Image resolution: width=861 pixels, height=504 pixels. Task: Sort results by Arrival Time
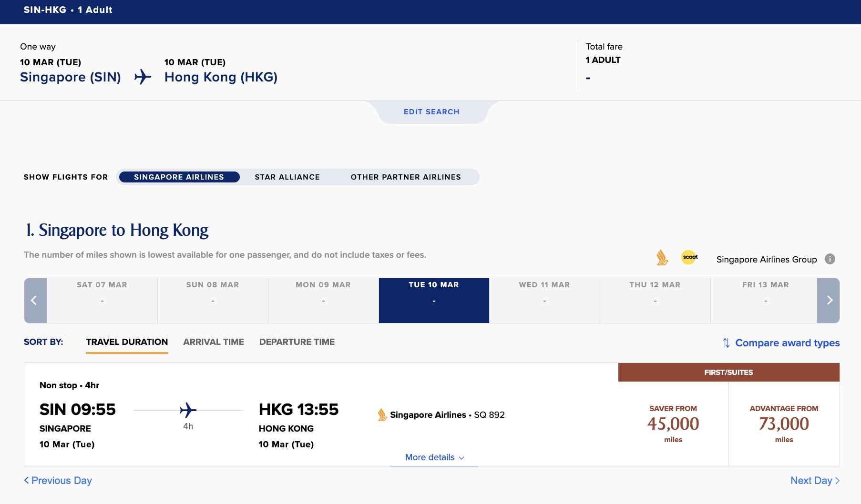(213, 342)
